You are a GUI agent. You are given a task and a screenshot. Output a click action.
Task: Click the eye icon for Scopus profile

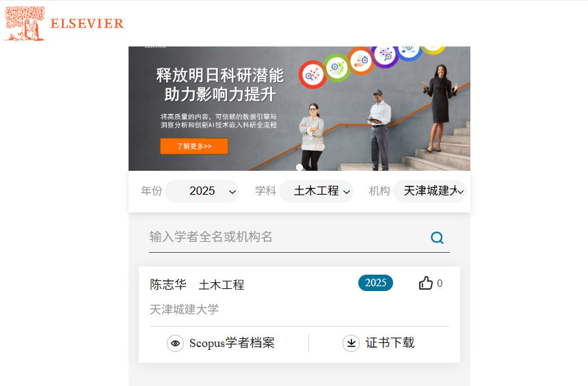tap(175, 343)
